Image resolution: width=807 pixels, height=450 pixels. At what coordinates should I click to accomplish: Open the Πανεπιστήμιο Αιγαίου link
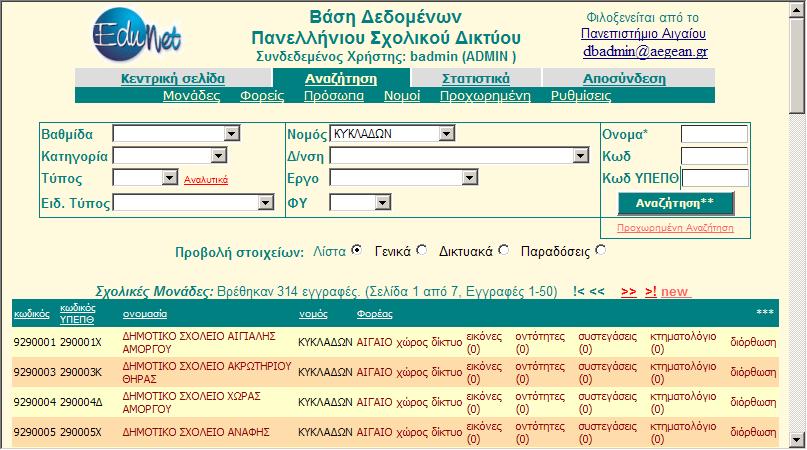(x=643, y=33)
